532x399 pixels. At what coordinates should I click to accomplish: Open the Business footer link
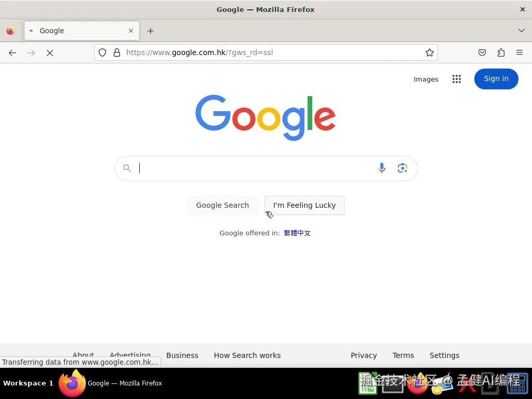click(x=182, y=355)
